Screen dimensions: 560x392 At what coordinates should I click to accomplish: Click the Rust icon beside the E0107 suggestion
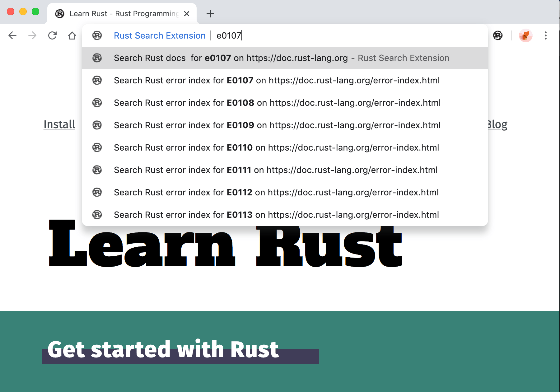click(x=97, y=80)
